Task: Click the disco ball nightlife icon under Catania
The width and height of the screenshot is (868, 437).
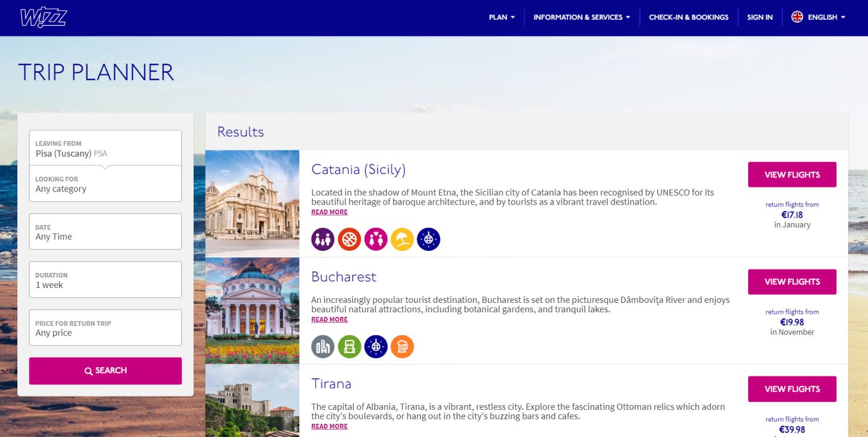Action: [429, 239]
